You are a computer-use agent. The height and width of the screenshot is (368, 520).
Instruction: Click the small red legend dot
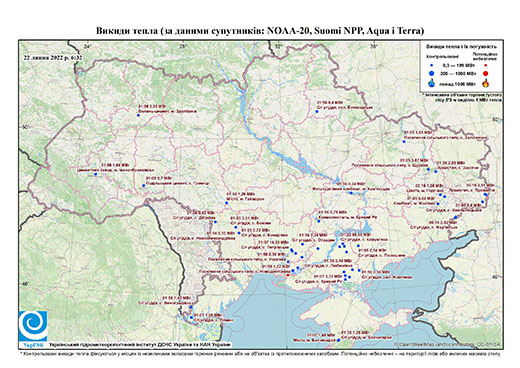click(486, 66)
